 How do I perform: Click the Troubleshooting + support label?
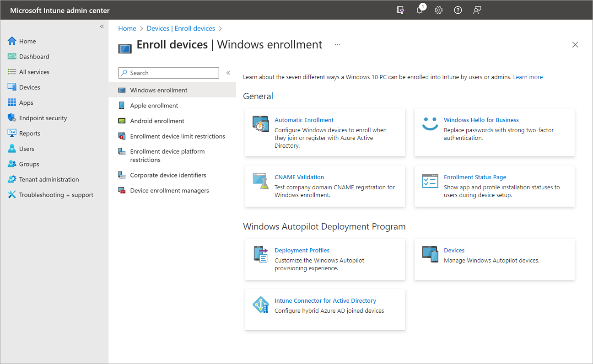click(56, 195)
